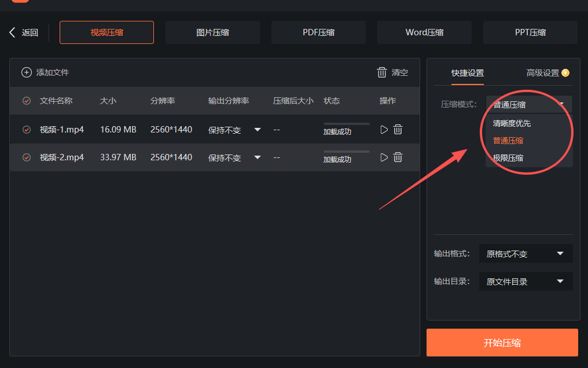588x368 pixels.
Task: Click the 输出分辨率 column header
Action: 229,101
